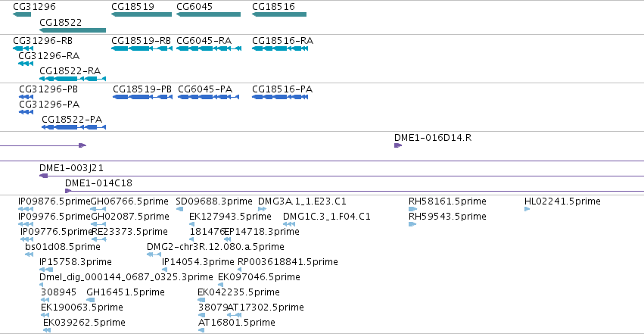The image size is (644, 334).
Task: Select the DME1-014C18 clone arrow
Action: pos(68,191)
